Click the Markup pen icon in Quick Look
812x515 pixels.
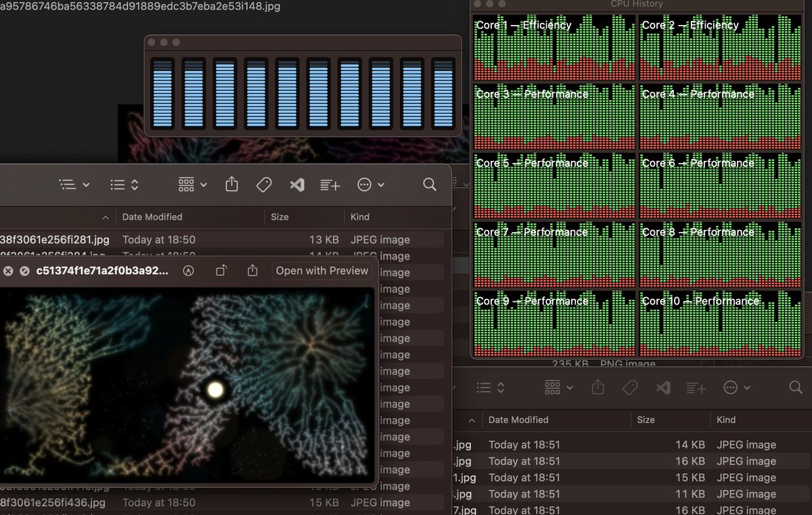pyautogui.click(x=189, y=271)
